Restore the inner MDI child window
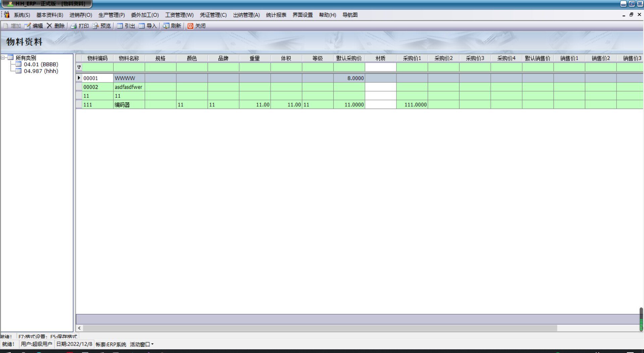 pyautogui.click(x=631, y=14)
